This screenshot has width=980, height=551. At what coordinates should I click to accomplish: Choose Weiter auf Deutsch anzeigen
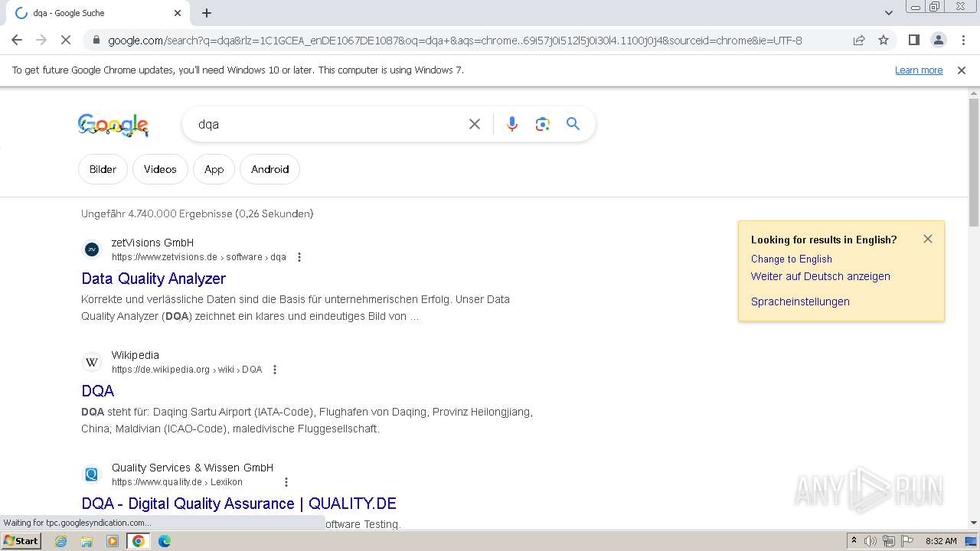(820, 276)
